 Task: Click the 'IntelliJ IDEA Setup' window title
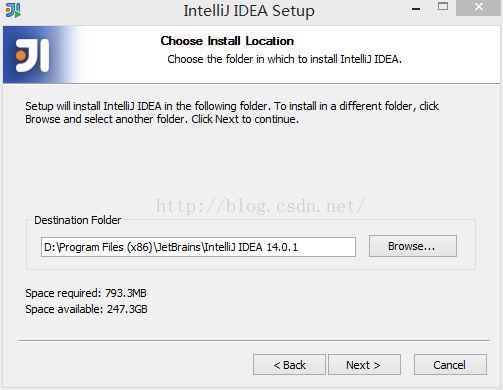coord(249,11)
